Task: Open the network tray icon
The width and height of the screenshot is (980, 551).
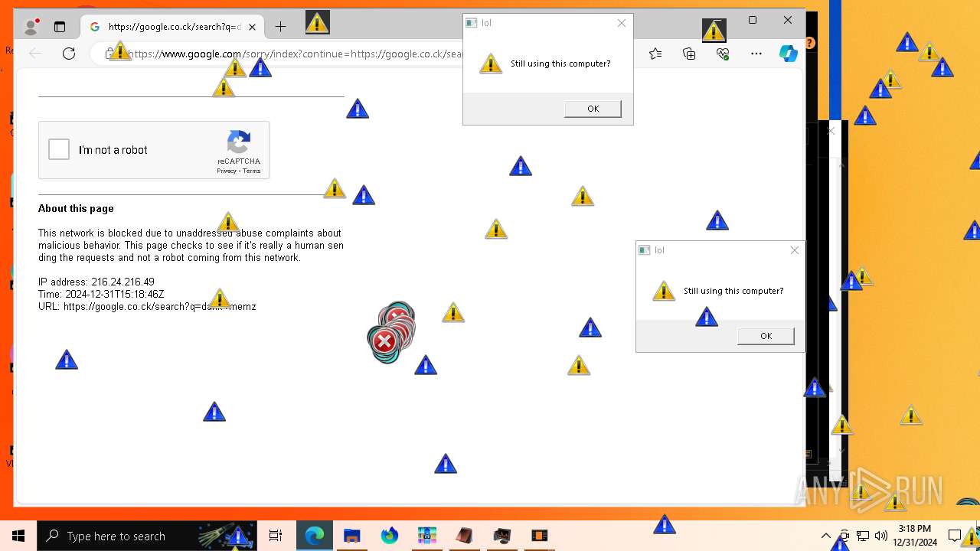Action: point(863,536)
